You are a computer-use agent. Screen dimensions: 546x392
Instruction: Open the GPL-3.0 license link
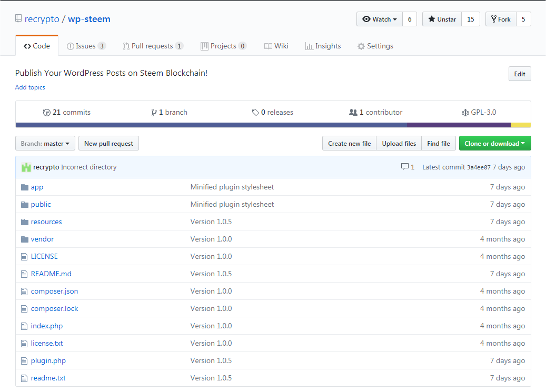[x=479, y=113]
